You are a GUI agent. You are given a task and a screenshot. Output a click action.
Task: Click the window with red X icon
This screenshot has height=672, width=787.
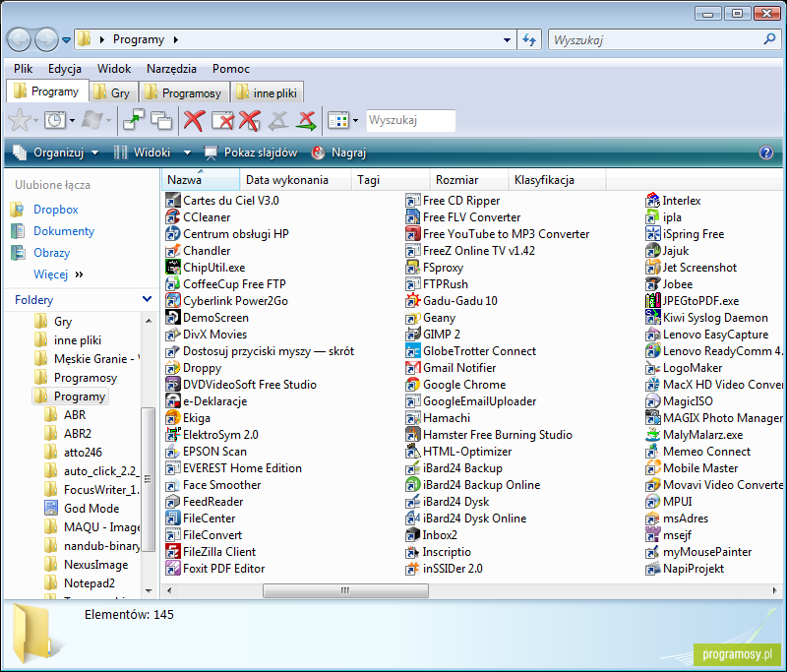click(222, 120)
